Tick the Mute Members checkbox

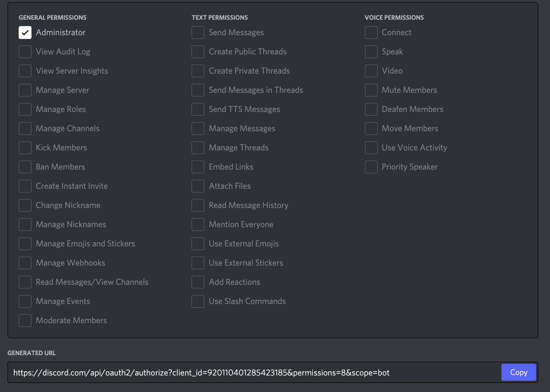pos(371,90)
